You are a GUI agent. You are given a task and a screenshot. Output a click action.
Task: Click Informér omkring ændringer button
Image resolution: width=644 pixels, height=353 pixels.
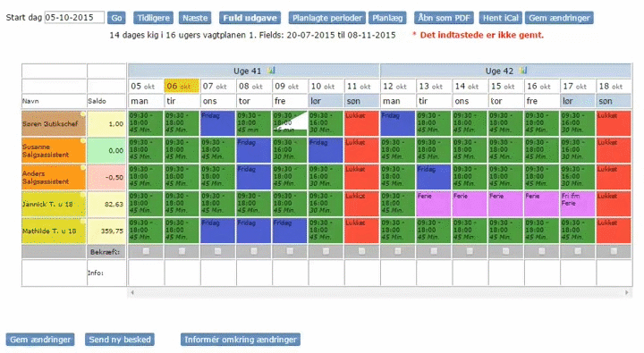[x=241, y=340]
